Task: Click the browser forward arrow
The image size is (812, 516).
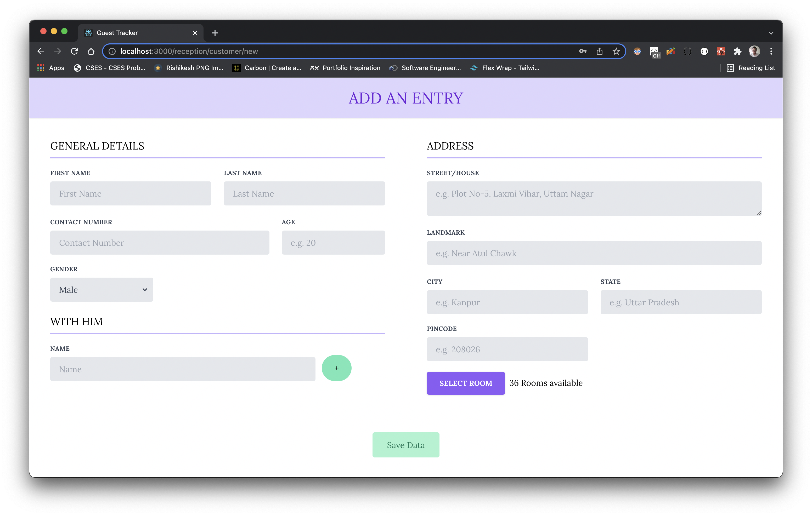Action: click(x=58, y=51)
